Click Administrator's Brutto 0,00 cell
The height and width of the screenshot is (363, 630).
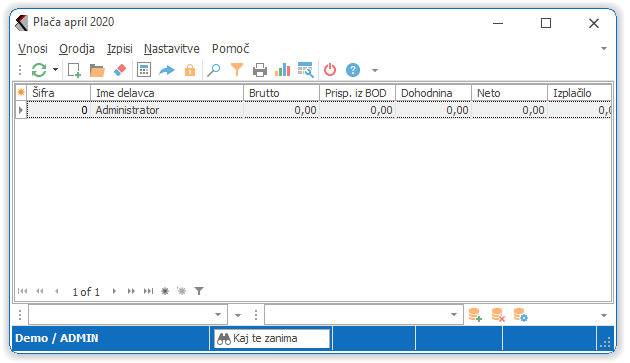point(281,110)
